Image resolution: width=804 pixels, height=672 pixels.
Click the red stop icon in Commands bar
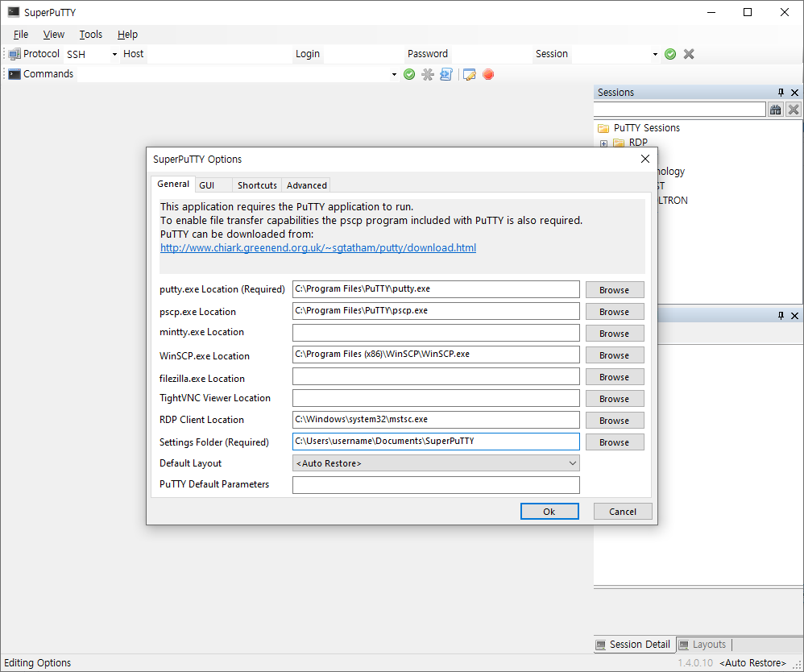coord(488,74)
